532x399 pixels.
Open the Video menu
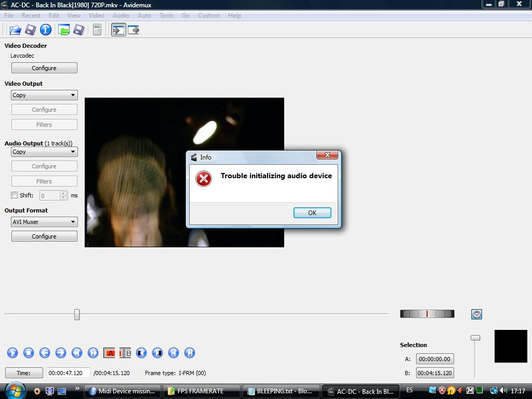point(96,16)
